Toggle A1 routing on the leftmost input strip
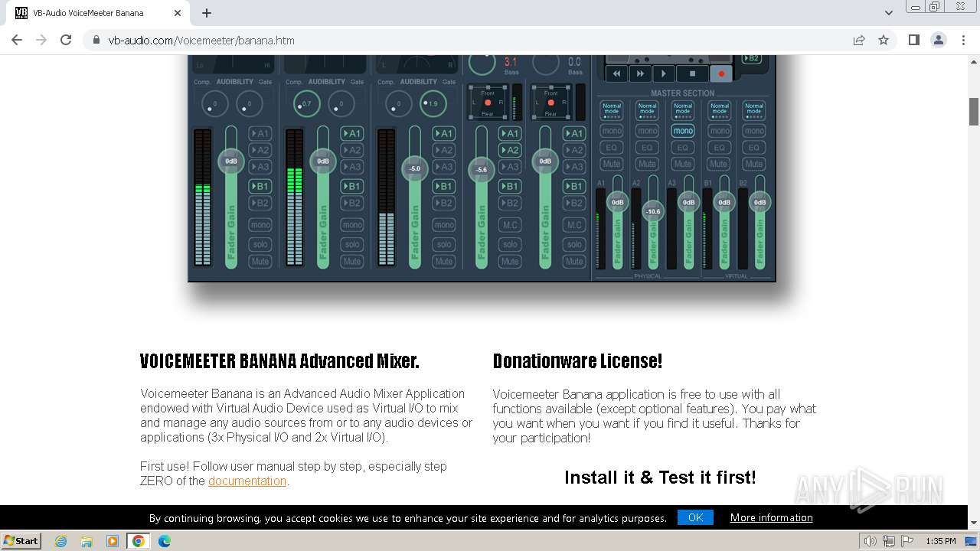 click(x=260, y=133)
